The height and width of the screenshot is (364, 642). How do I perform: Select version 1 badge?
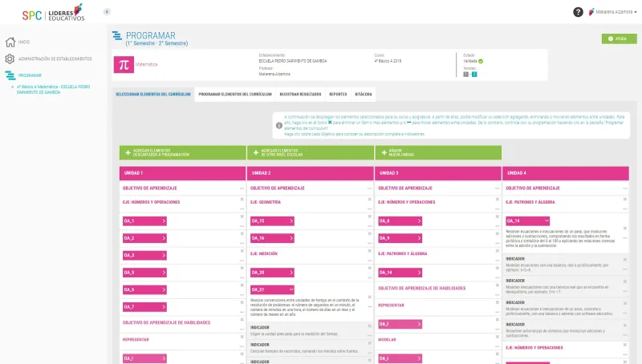[465, 75]
